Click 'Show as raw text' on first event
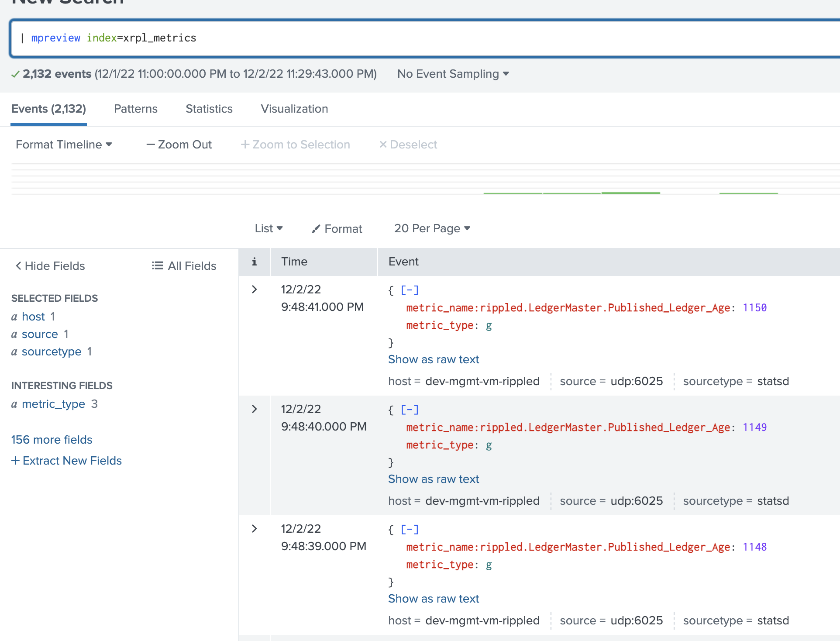Viewport: 840px width, 641px height. coord(433,359)
